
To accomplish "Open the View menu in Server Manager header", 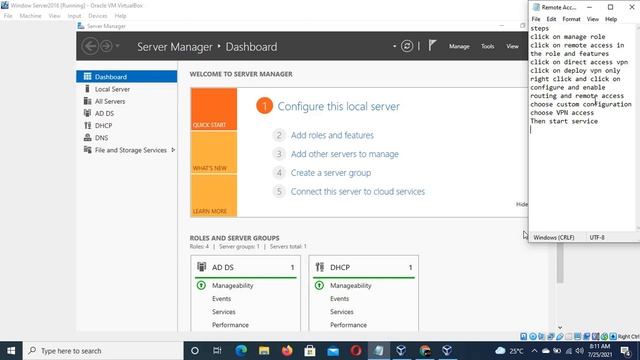I will tap(512, 47).
